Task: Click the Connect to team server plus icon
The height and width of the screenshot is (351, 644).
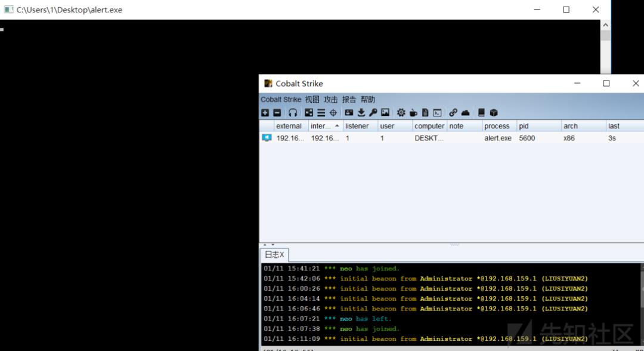Action: pyautogui.click(x=265, y=113)
